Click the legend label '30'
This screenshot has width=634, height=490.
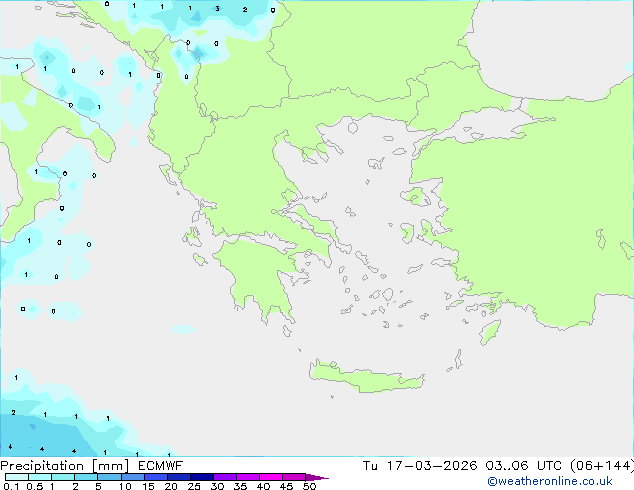coord(217,486)
